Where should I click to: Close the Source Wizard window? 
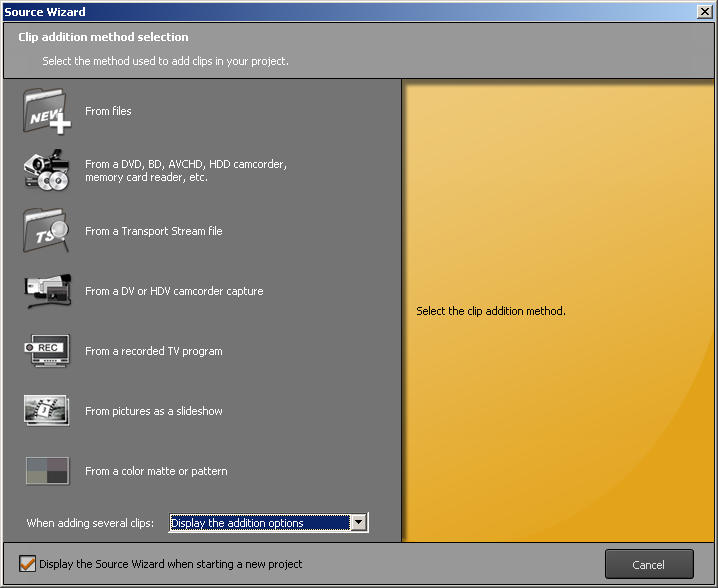[x=704, y=11]
